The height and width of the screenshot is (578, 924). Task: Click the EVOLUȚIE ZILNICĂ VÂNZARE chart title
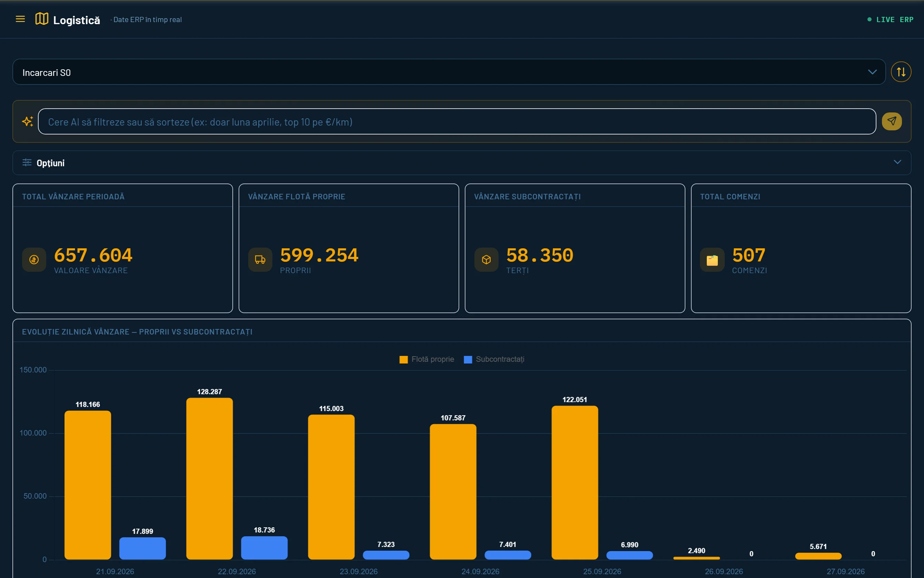pyautogui.click(x=137, y=332)
